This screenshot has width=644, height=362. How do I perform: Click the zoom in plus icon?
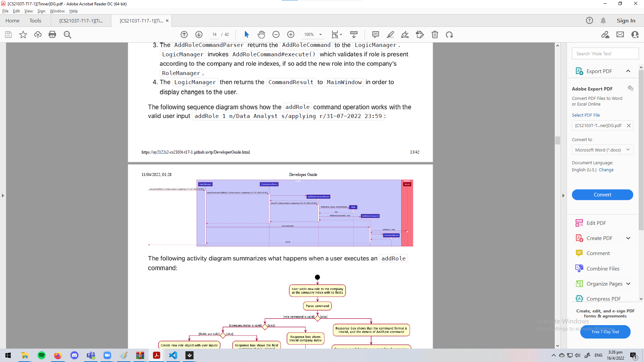click(x=290, y=35)
